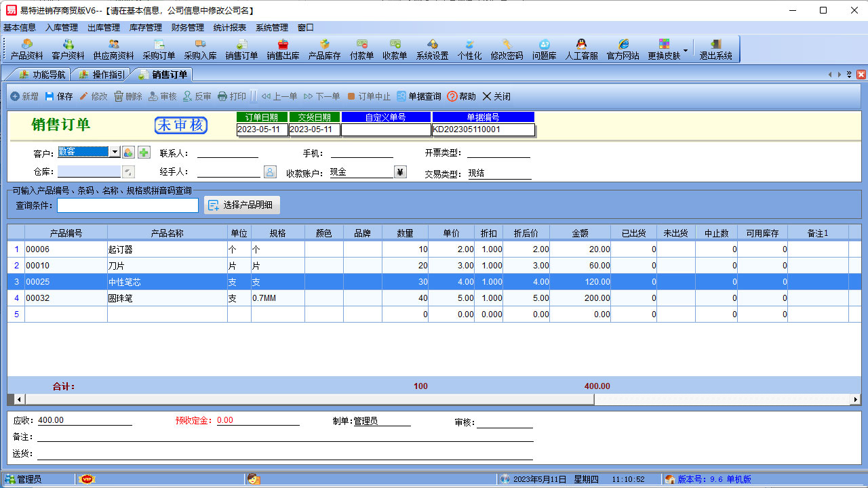Open 人工客服 customer service
The width and height of the screenshot is (868, 488).
(580, 49)
